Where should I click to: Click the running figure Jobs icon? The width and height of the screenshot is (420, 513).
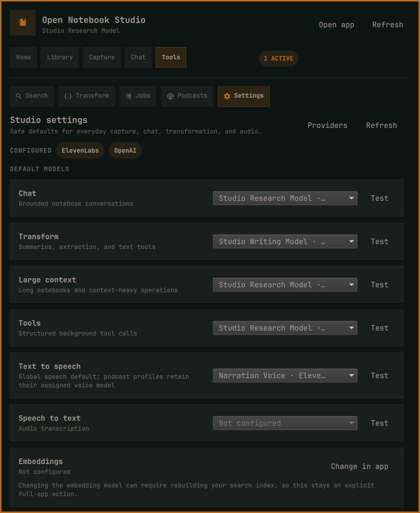(129, 96)
